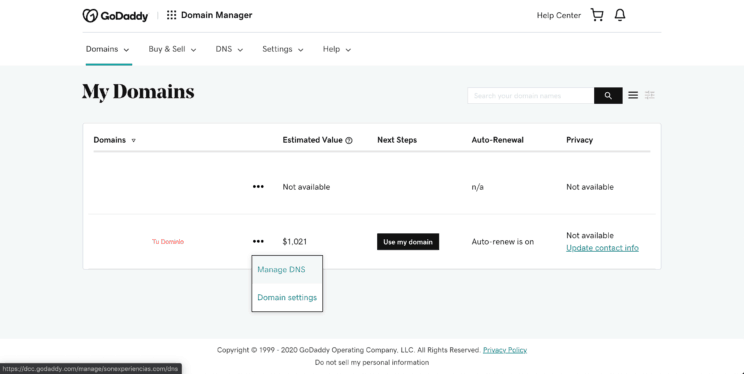Viewport: 744px width, 374px height.
Task: Open the Update contact info link
Action: [x=602, y=248]
